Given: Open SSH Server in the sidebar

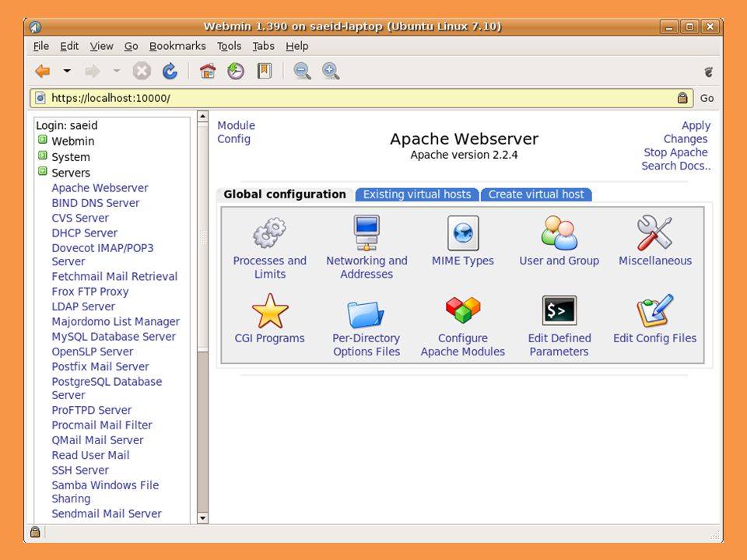Looking at the screenshot, I should [x=80, y=470].
